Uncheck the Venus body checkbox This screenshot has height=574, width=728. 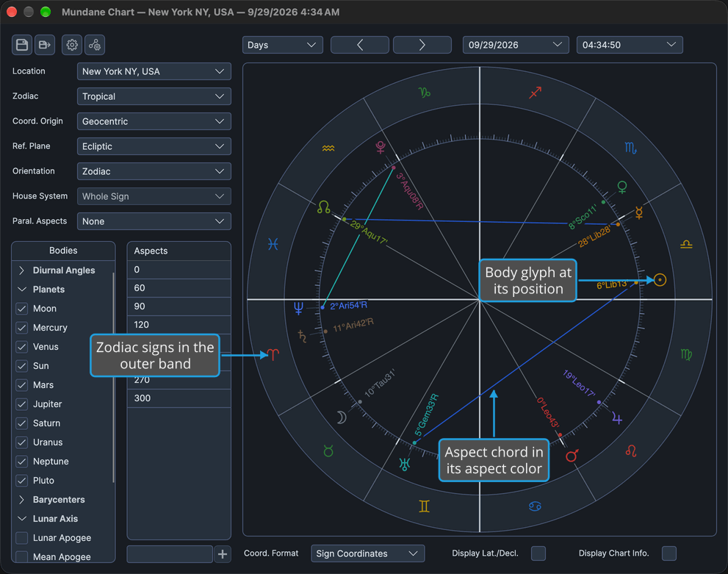pyautogui.click(x=22, y=346)
